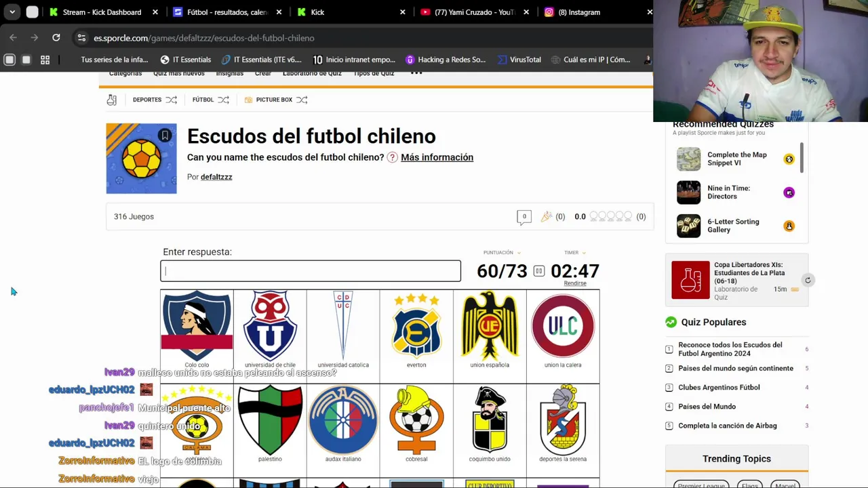
Task: Switch to the Stream - Kick Dashboard tab
Action: 102,12
